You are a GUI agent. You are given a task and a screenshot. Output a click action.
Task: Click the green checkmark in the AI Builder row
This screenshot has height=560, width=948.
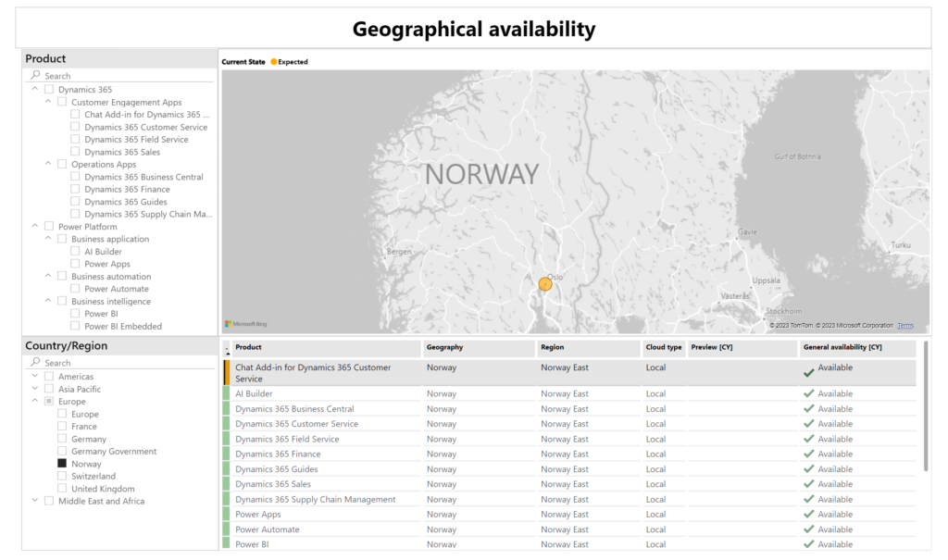click(x=808, y=393)
